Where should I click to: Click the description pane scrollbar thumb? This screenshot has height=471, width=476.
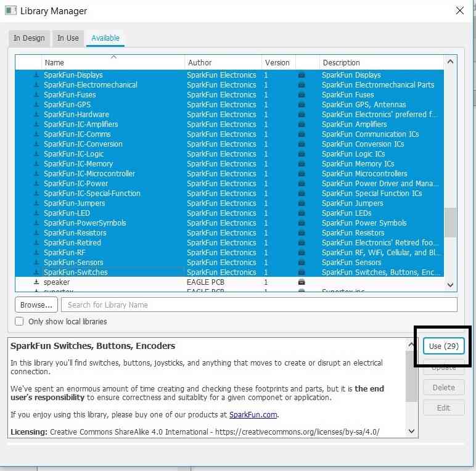click(411, 375)
